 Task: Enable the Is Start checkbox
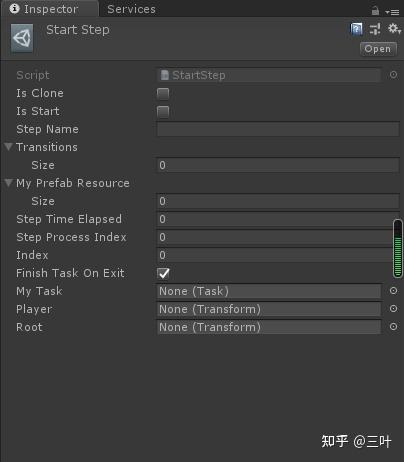tap(163, 111)
